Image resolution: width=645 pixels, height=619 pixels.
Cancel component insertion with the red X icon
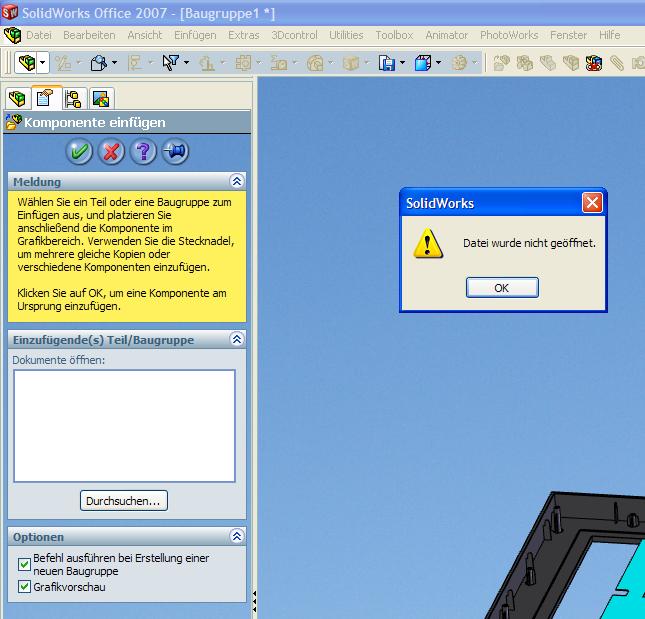111,151
